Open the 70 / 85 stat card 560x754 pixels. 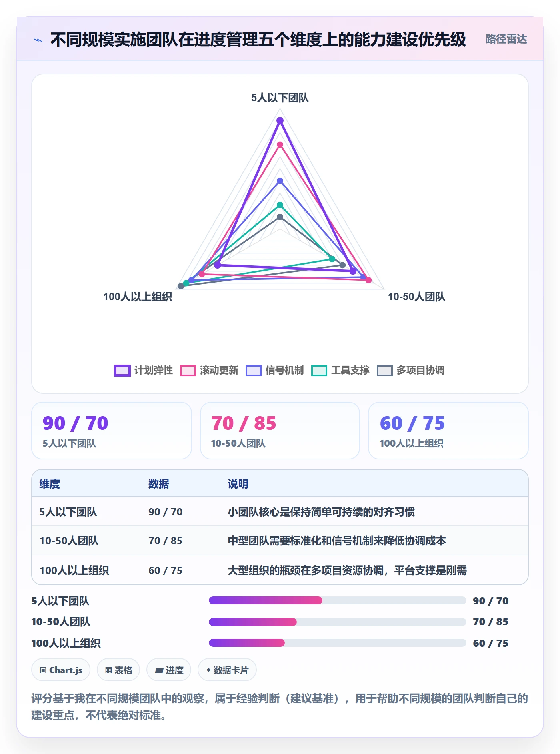(280, 431)
